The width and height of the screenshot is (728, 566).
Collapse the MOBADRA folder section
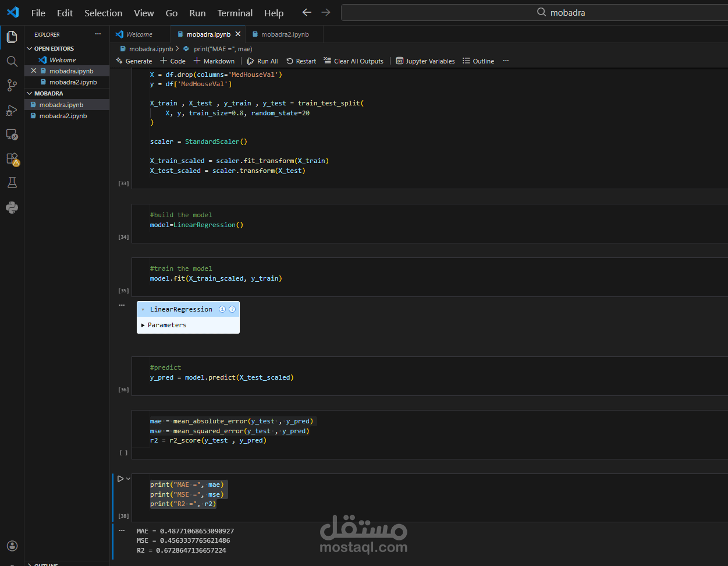coord(48,93)
